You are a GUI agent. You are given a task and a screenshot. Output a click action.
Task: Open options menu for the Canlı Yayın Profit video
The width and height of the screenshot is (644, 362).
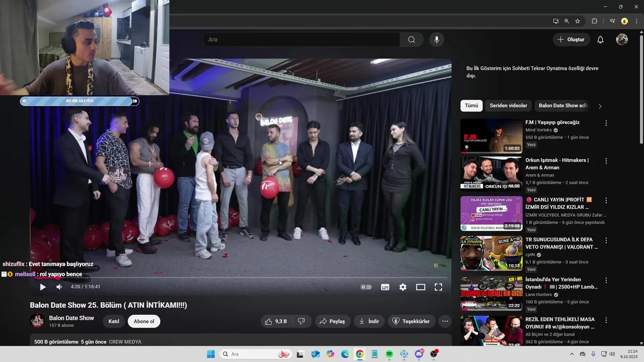(606, 201)
